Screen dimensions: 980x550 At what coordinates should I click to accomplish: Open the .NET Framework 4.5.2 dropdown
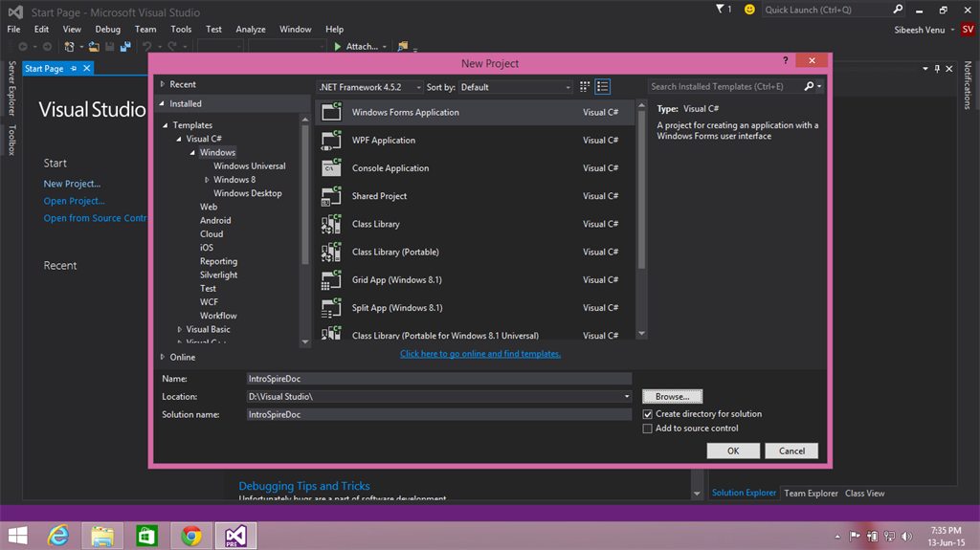(x=370, y=87)
